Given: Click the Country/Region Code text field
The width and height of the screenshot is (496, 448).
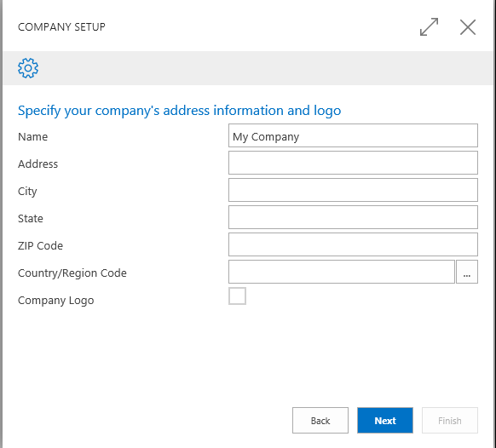Looking at the screenshot, I should point(342,272).
